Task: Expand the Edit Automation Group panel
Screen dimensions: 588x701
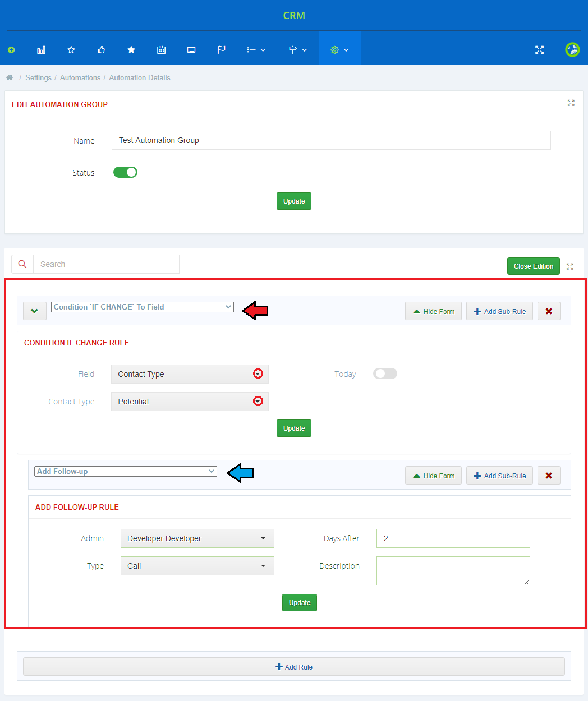Action: (x=571, y=103)
